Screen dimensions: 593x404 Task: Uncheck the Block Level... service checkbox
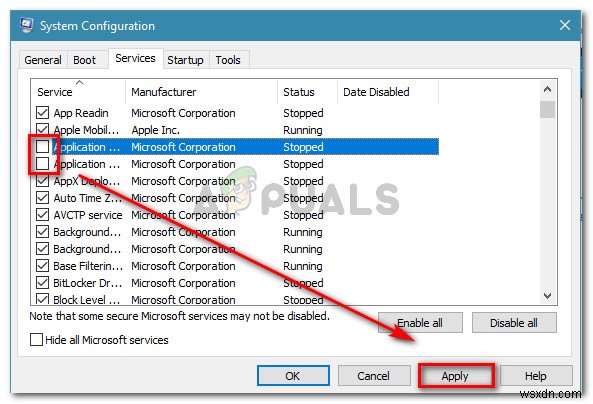pyautogui.click(x=42, y=299)
